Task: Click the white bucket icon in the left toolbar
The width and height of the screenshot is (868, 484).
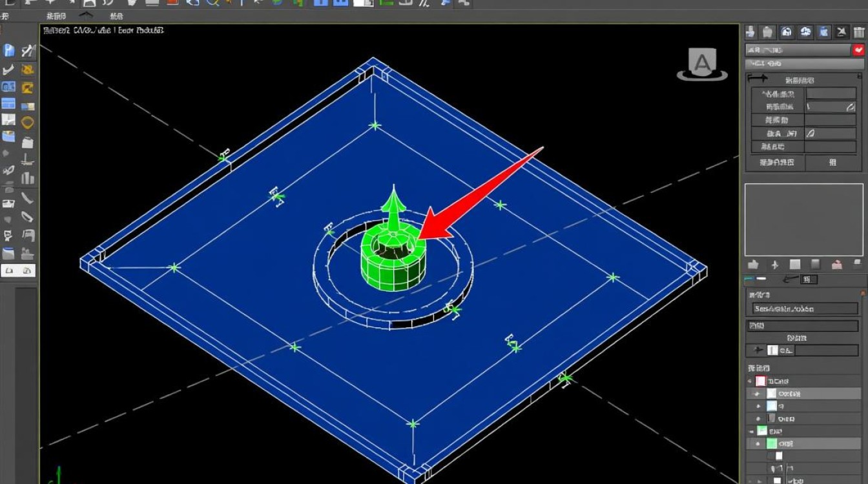Action: 28,143
